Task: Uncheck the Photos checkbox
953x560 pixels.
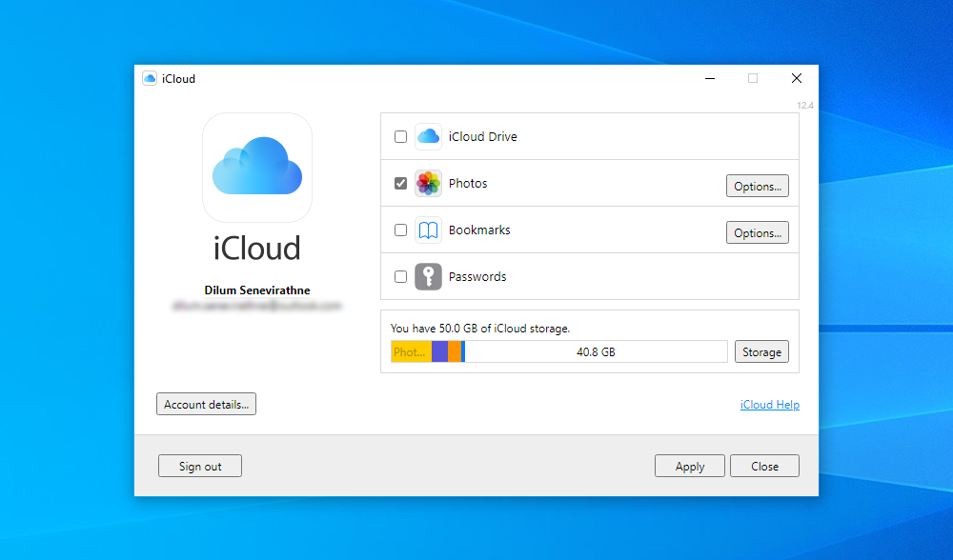Action: 400,184
